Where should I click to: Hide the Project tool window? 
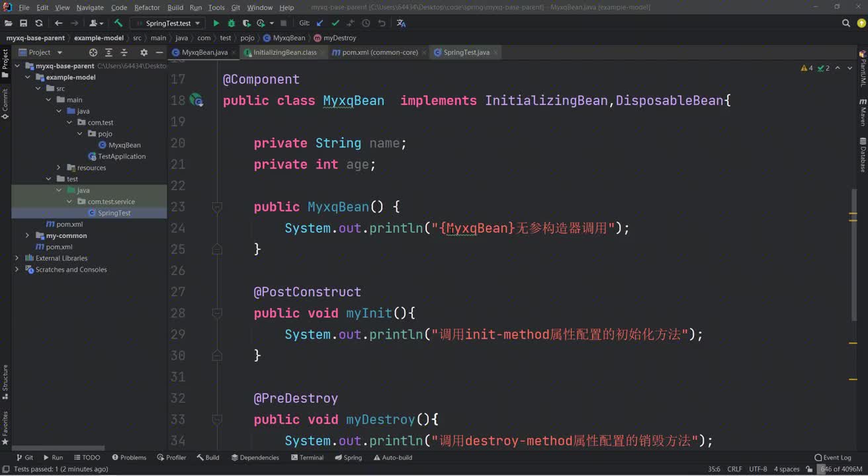tap(159, 52)
